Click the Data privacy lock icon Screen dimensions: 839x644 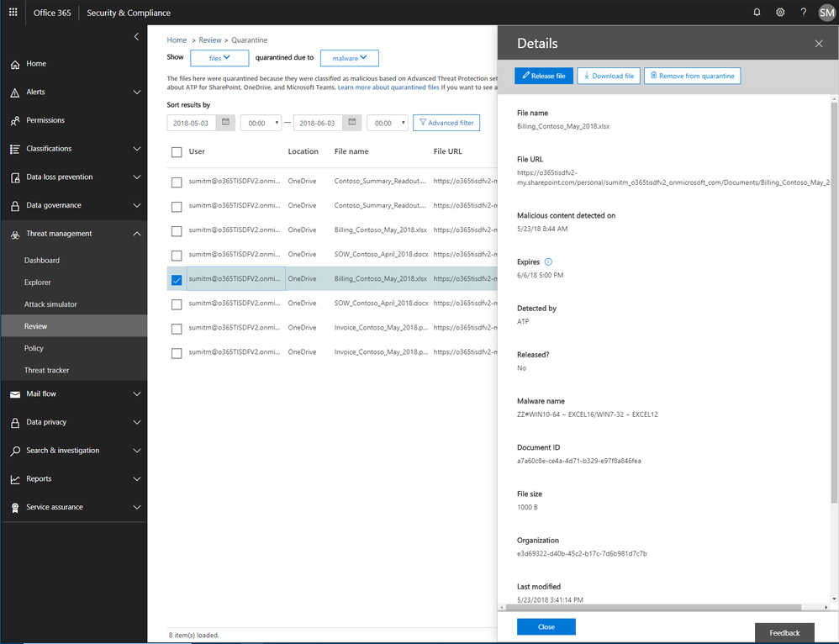tap(15, 422)
